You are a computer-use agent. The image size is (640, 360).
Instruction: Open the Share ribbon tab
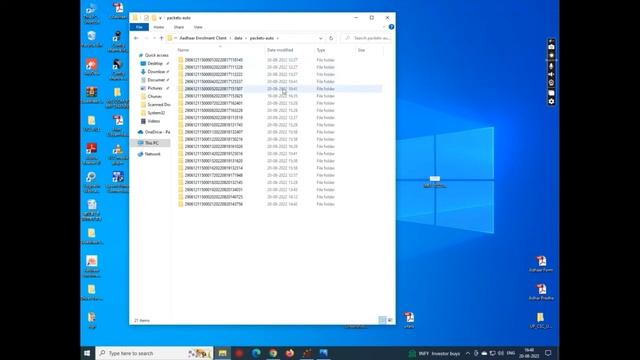click(179, 27)
